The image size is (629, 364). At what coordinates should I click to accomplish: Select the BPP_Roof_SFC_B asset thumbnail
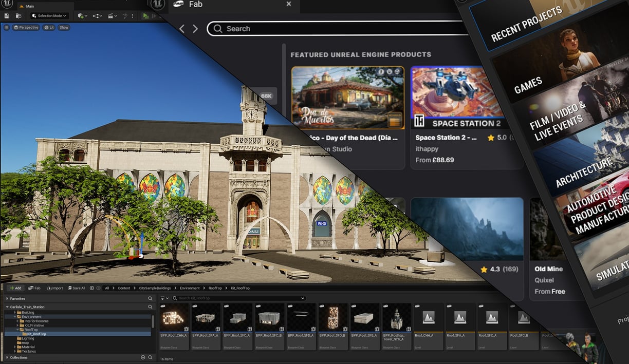pyautogui.click(x=270, y=317)
